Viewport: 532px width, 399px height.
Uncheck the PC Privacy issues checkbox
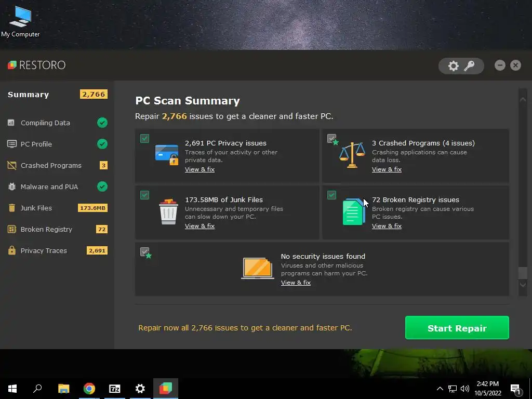pyautogui.click(x=144, y=138)
